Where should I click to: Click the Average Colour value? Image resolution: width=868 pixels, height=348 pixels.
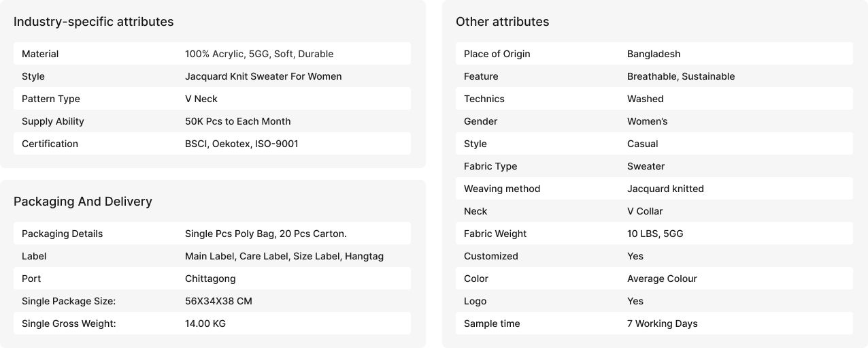[x=662, y=279]
